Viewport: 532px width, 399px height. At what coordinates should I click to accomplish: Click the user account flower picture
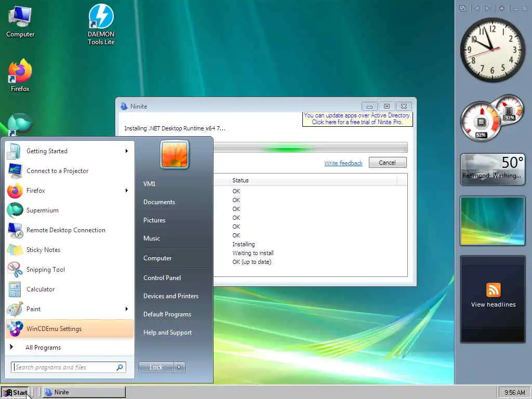tap(175, 154)
